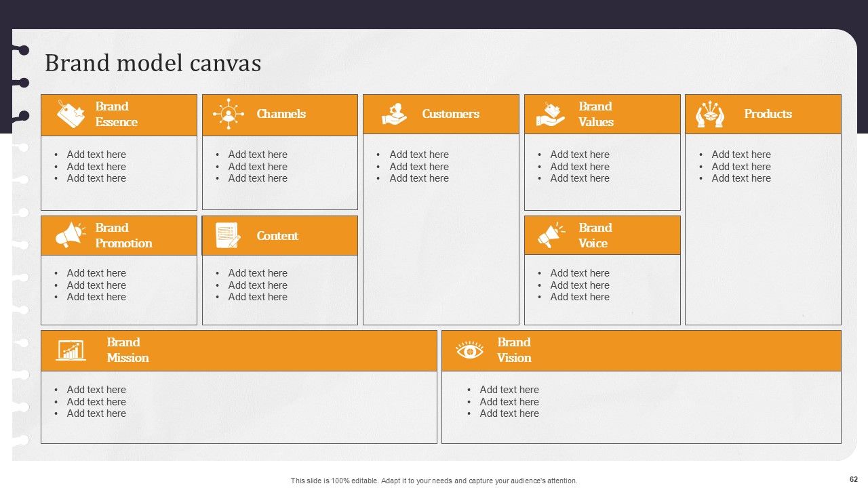Click first bullet text under Content
The width and height of the screenshot is (868, 488).
(x=258, y=273)
